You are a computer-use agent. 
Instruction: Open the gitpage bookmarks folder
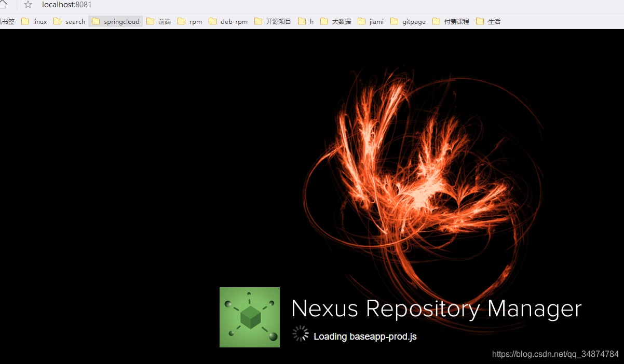click(x=408, y=21)
